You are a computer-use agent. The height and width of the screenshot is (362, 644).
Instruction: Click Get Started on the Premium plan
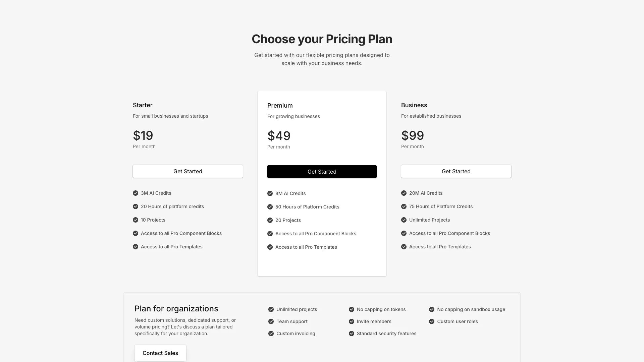click(x=322, y=171)
